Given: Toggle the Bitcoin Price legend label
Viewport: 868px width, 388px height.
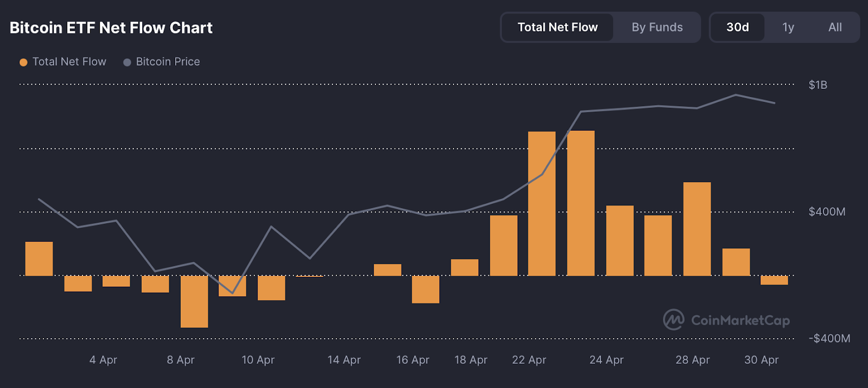Looking at the screenshot, I should point(168,62).
